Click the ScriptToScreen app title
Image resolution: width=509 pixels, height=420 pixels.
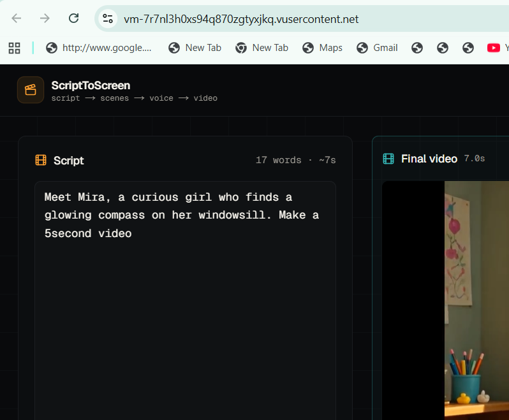(x=91, y=85)
